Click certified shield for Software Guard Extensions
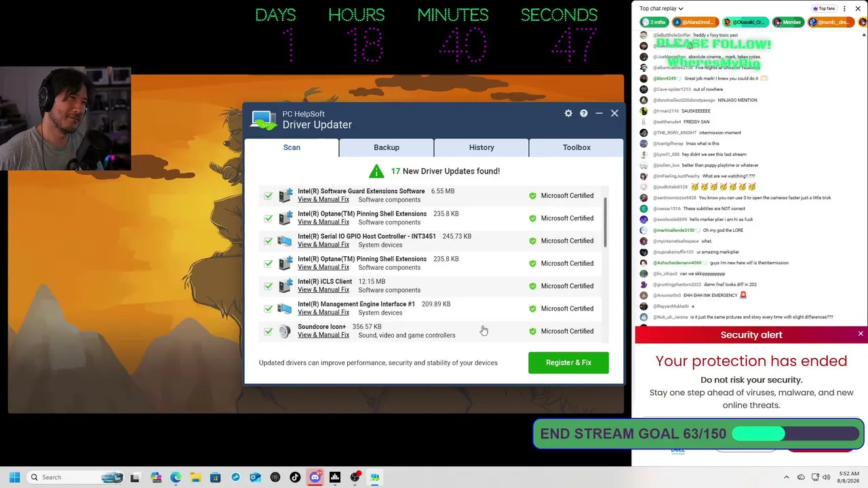868x488 pixels. [x=532, y=196]
